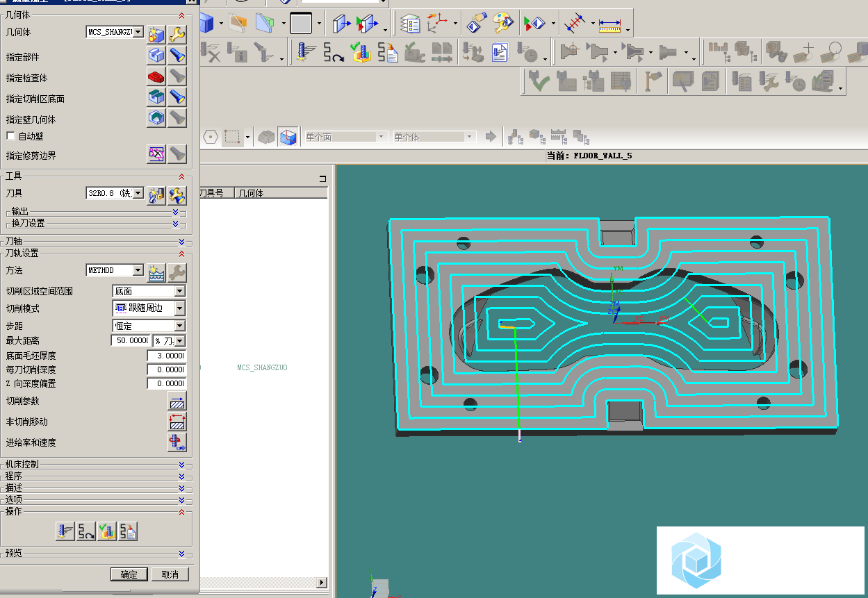Screen dimensions: 868x598
Task: Click the 指定修剪边界 trim boundary icon
Action: 156,154
